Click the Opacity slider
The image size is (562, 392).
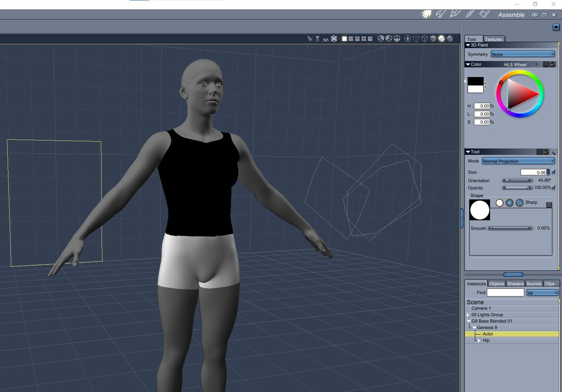517,187
